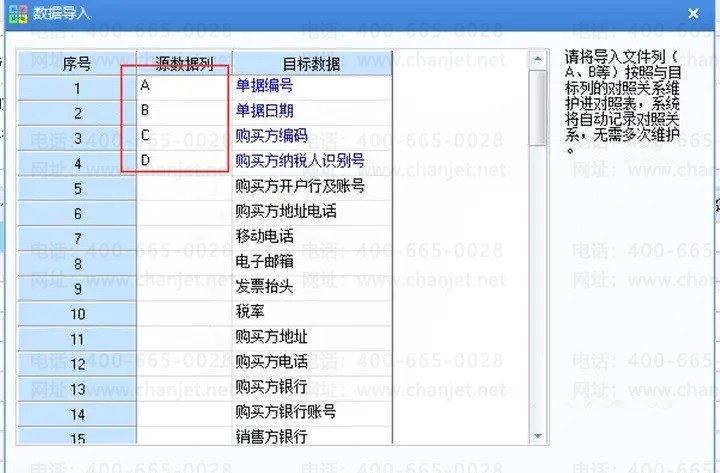
Task: Click the vertical scrollbar thumb
Action: [538, 107]
